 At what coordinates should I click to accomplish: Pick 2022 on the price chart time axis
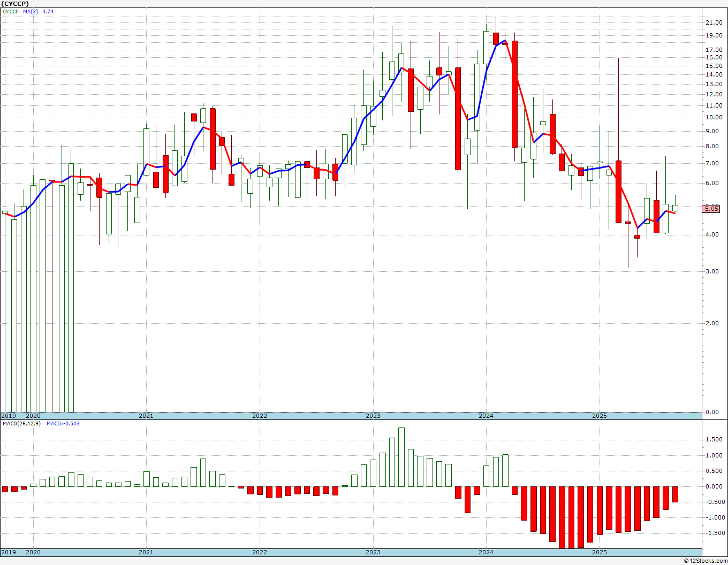[260, 416]
